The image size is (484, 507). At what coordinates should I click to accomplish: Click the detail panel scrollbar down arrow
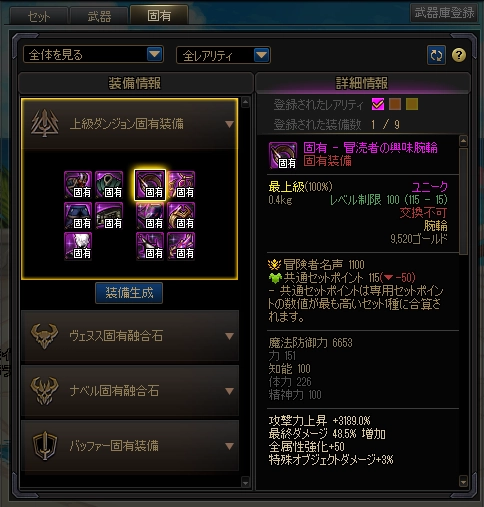(x=463, y=481)
